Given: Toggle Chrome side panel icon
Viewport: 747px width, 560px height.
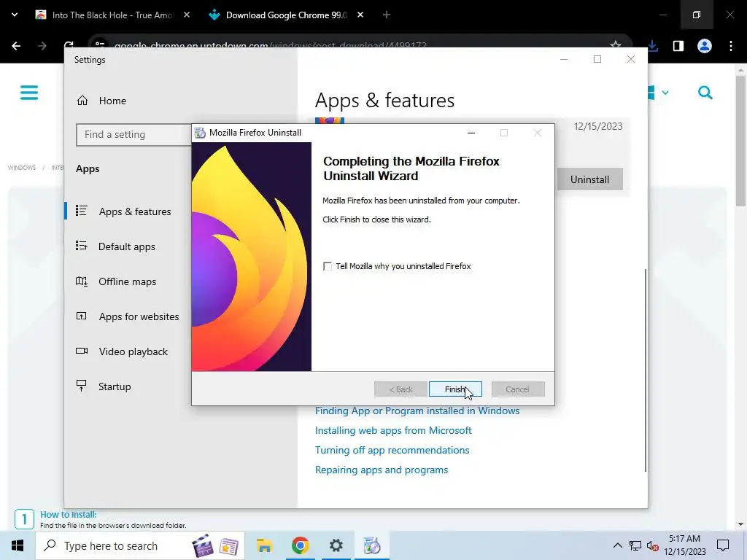Looking at the screenshot, I should tap(678, 46).
